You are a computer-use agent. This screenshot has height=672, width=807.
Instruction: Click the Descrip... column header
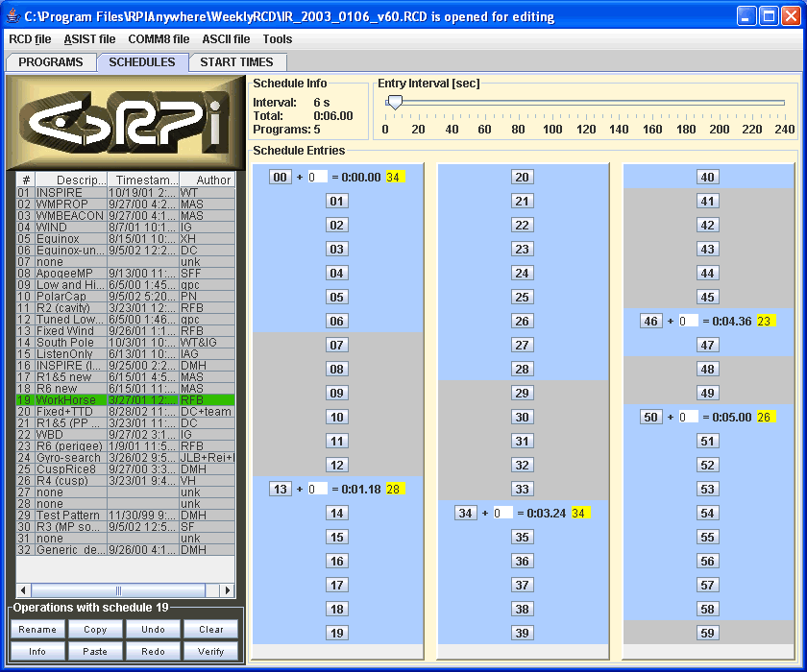71,180
